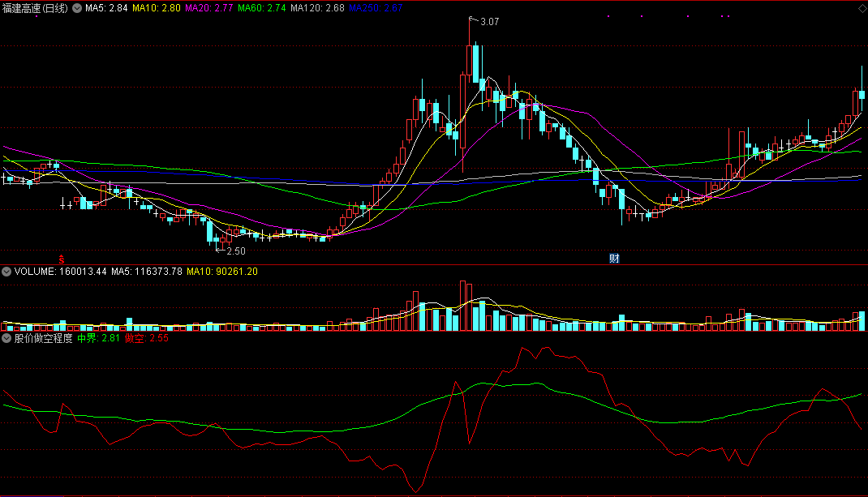
Task: Click the 2.50 low price annotation
Action: pyautogui.click(x=236, y=251)
